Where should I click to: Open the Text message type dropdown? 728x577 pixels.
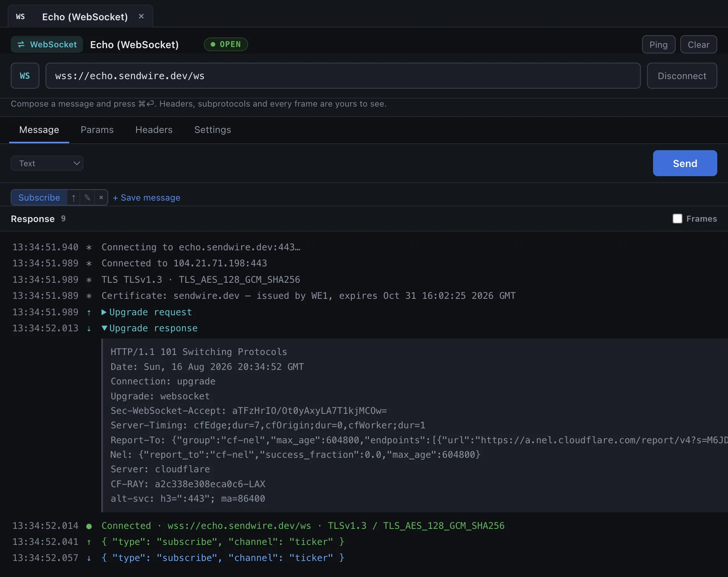click(x=47, y=163)
